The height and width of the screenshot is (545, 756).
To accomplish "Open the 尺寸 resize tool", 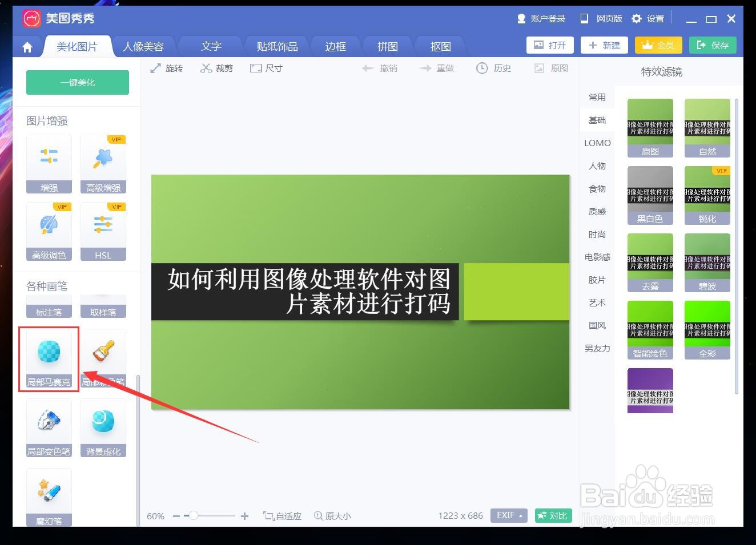I will click(266, 68).
